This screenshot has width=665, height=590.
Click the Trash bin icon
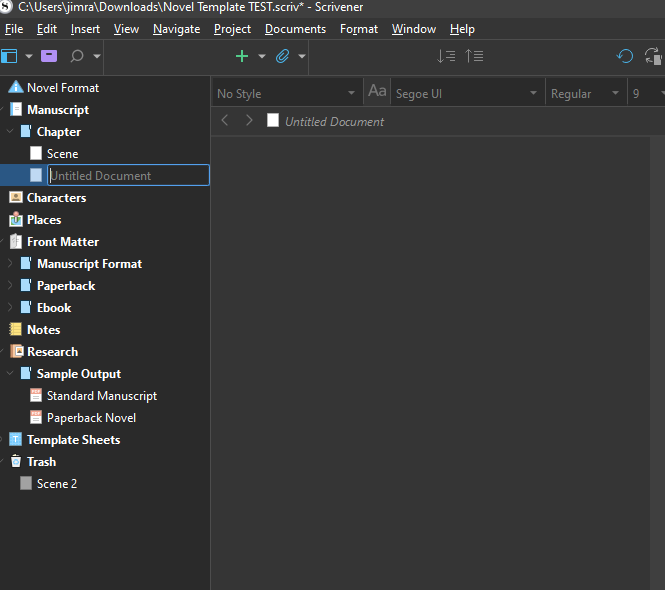point(16,461)
